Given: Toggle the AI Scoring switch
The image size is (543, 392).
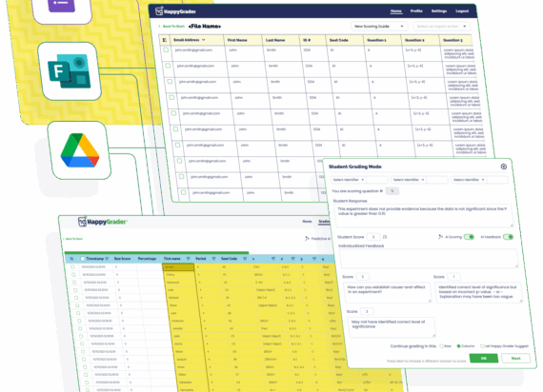Looking at the screenshot, I should tap(469, 237).
